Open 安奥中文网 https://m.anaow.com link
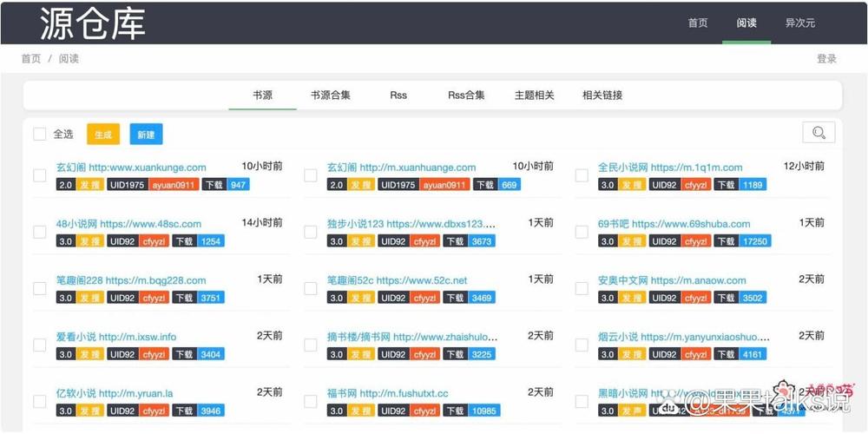The image size is (868, 434). [672, 280]
